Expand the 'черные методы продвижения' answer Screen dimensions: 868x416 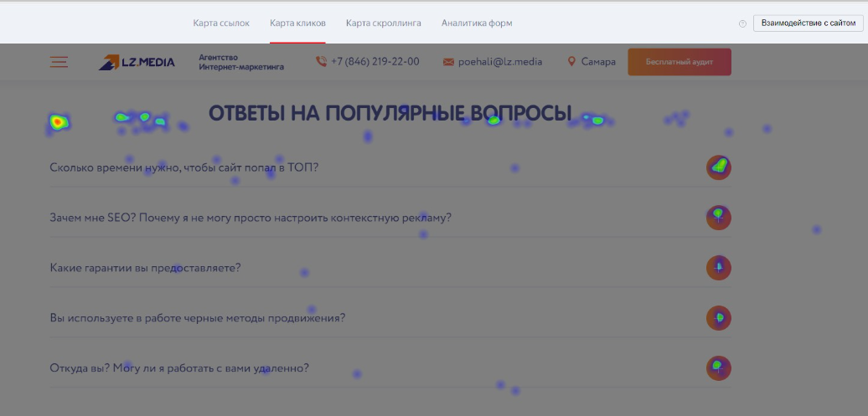[718, 318]
